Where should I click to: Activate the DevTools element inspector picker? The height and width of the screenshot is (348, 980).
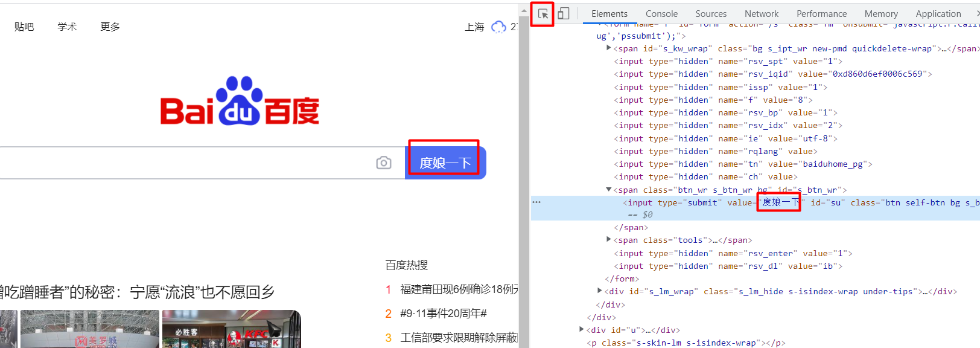543,14
